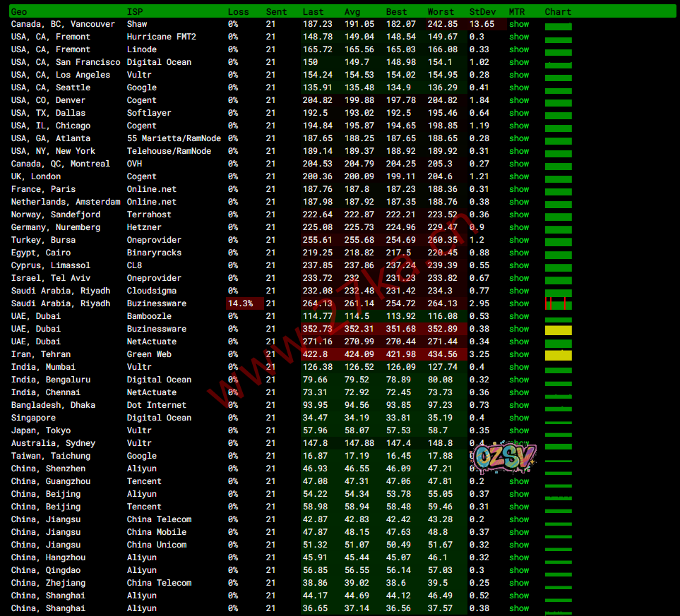The height and width of the screenshot is (616, 680).
Task: Select the China, Guangzhou geo cell
Action: click(x=51, y=481)
